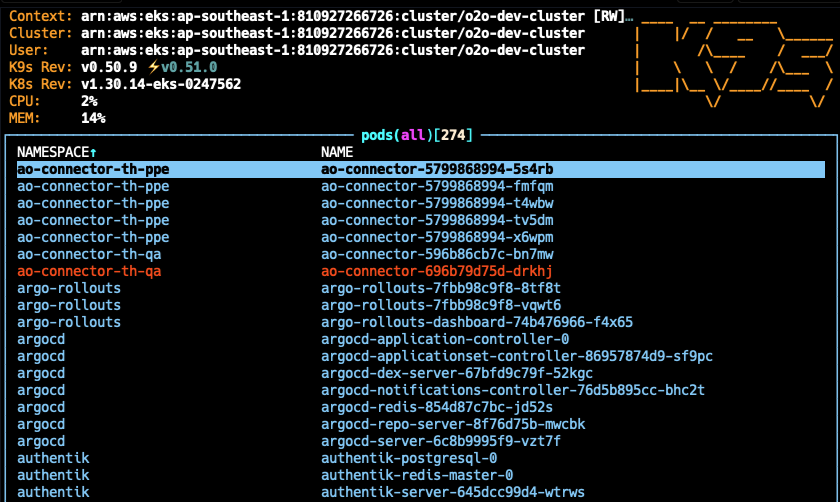Click the red ao-connector-th-qa namespace cell
Screen dimensions: 840x502
pyautogui.click(x=89, y=271)
